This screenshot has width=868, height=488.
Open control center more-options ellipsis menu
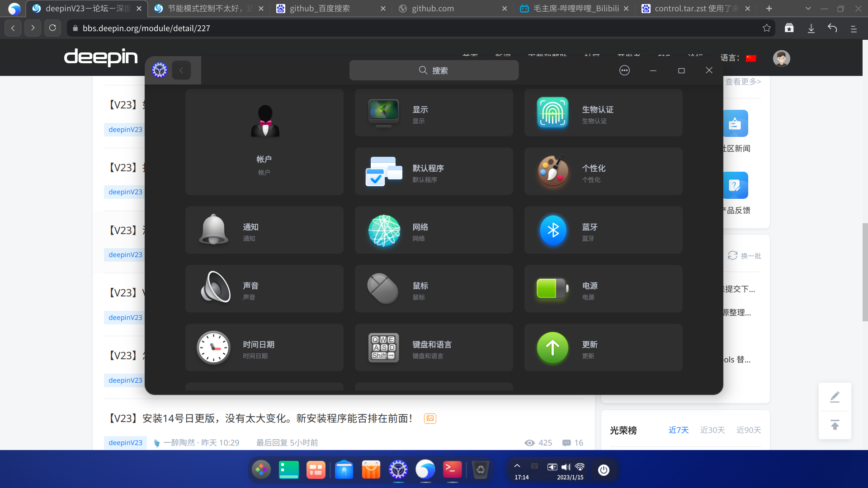click(x=624, y=70)
